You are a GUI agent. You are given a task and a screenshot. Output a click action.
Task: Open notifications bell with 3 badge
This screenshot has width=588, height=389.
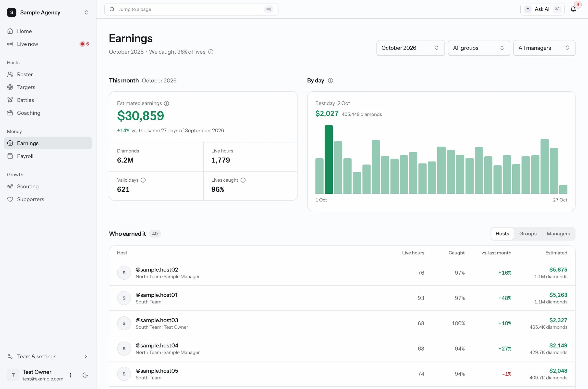pos(573,9)
